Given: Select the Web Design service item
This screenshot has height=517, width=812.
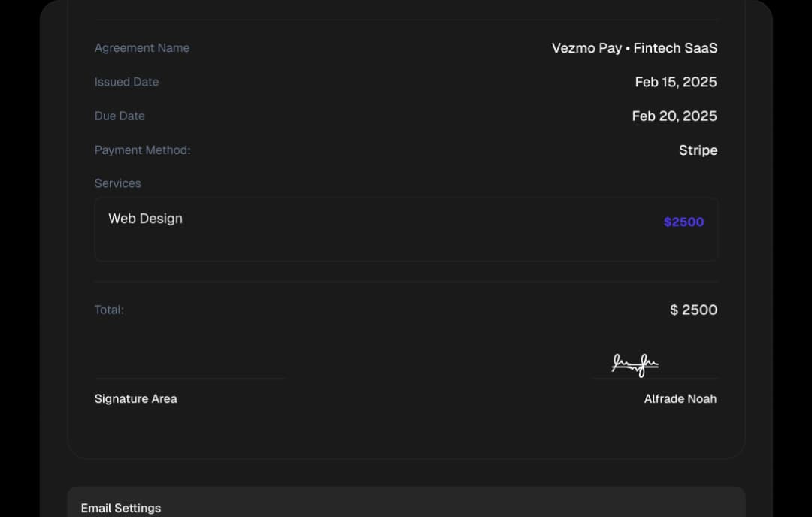Looking at the screenshot, I should click(x=145, y=219).
